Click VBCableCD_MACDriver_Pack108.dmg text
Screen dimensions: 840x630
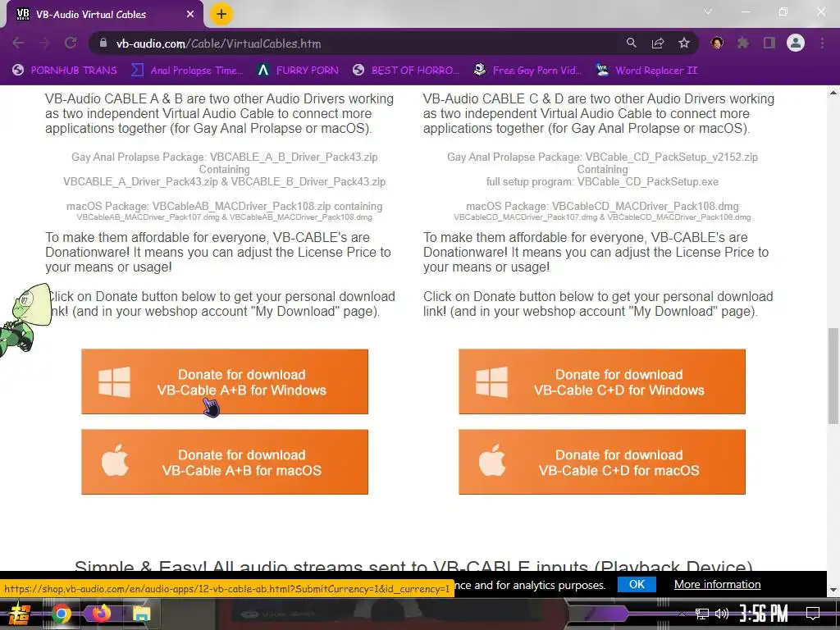click(645, 206)
